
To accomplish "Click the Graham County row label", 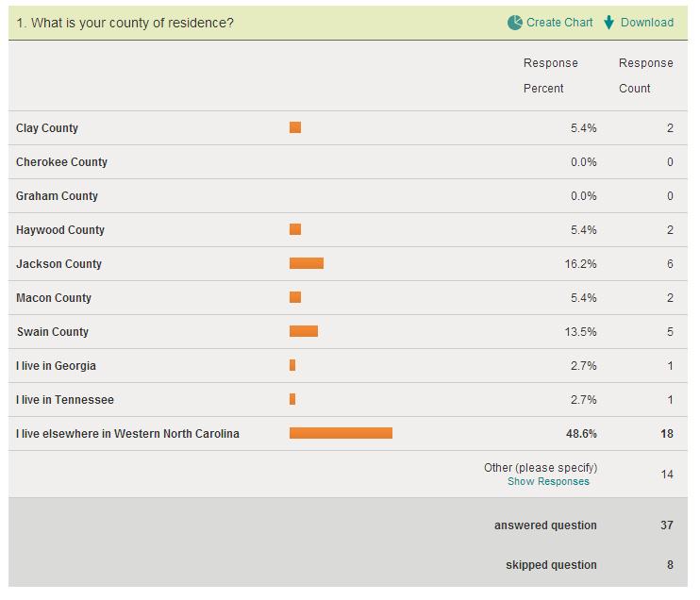I will [x=58, y=196].
